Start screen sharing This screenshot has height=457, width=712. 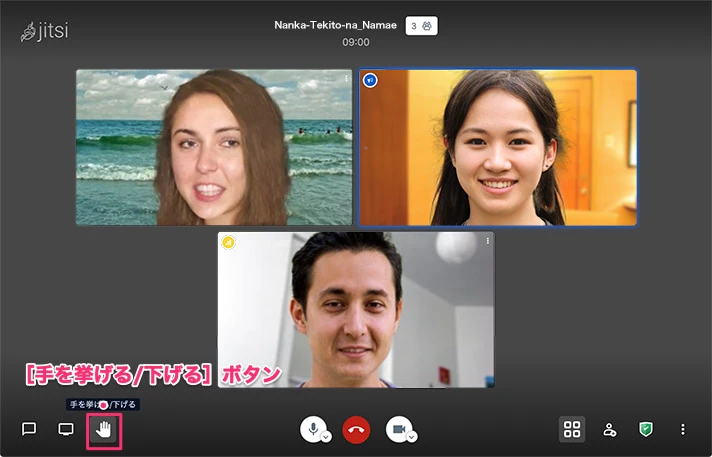pos(66,429)
